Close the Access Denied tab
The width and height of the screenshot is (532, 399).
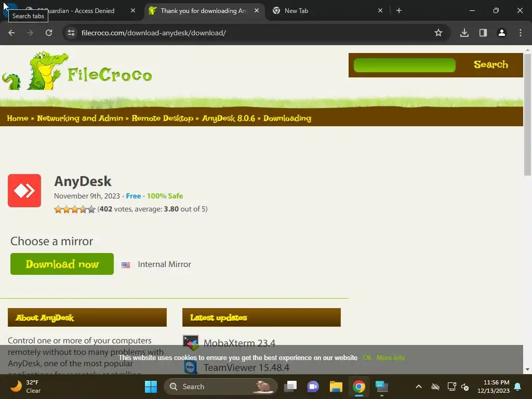pos(133,10)
